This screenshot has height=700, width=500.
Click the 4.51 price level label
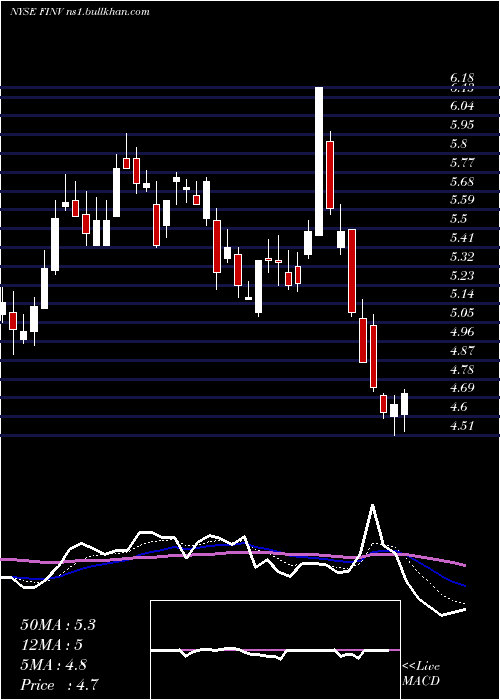[462, 426]
